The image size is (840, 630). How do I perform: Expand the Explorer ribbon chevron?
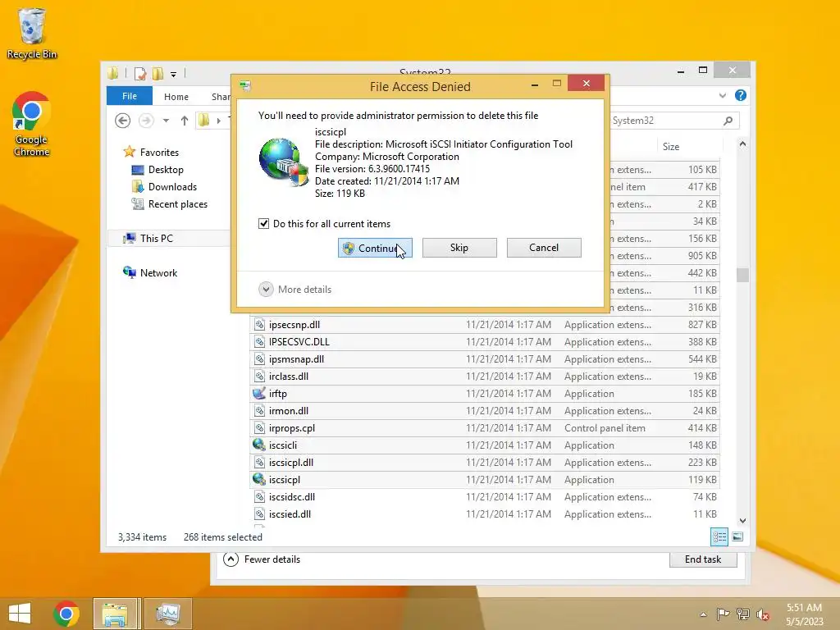(x=723, y=95)
